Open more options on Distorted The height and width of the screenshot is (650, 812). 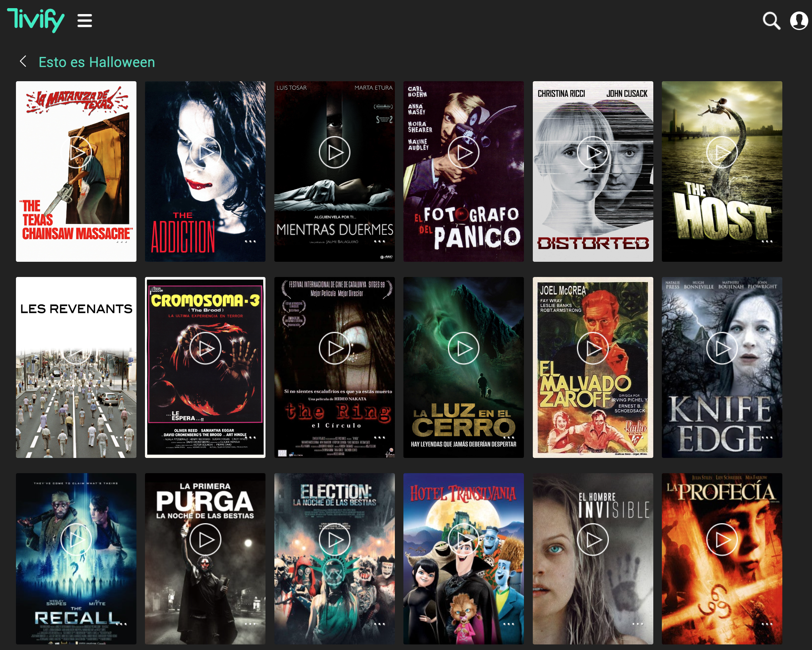click(638, 241)
